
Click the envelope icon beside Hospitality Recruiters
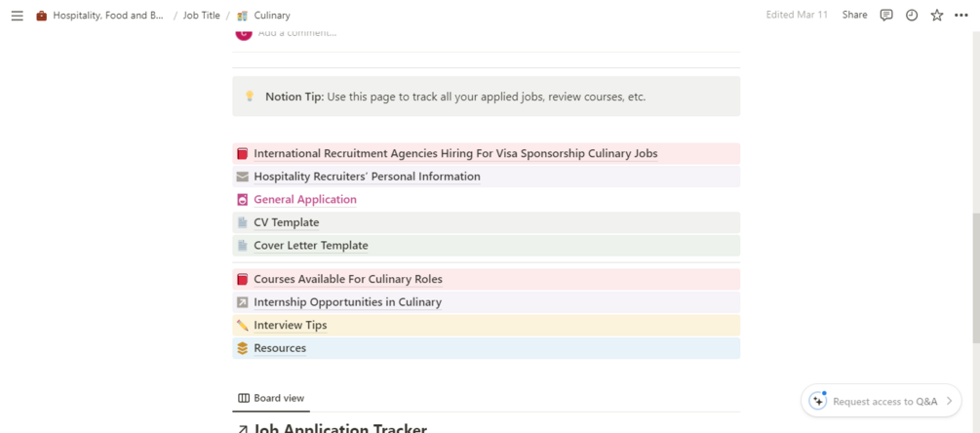pos(243,177)
